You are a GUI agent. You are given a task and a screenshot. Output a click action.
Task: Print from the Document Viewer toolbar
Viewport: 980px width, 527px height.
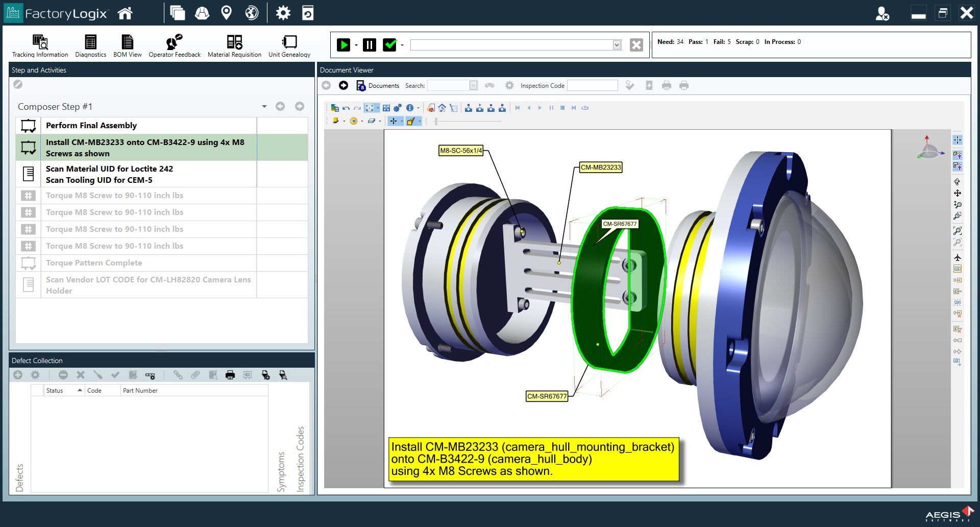click(667, 85)
